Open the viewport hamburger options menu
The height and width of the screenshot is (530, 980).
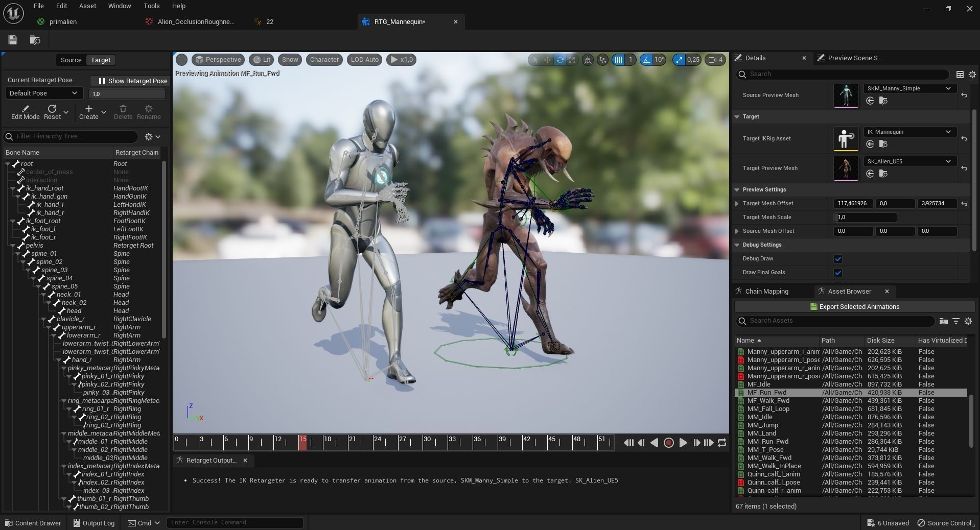tap(182, 60)
